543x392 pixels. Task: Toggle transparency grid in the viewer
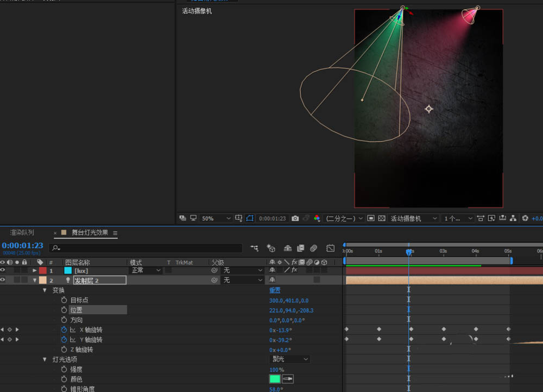382,218
